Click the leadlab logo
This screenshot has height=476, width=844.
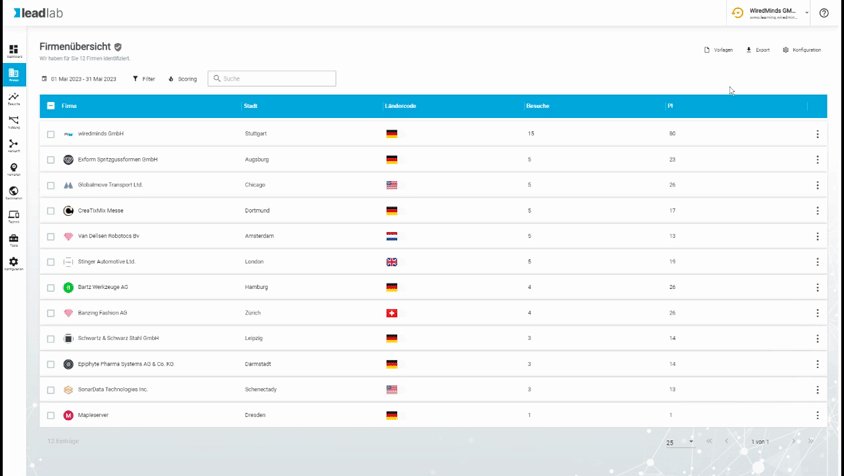38,13
